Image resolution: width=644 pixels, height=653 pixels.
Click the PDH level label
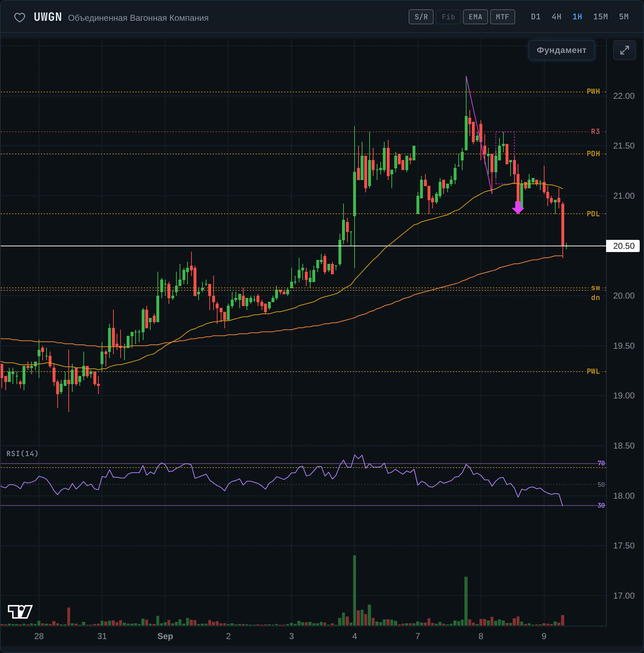[x=593, y=154]
